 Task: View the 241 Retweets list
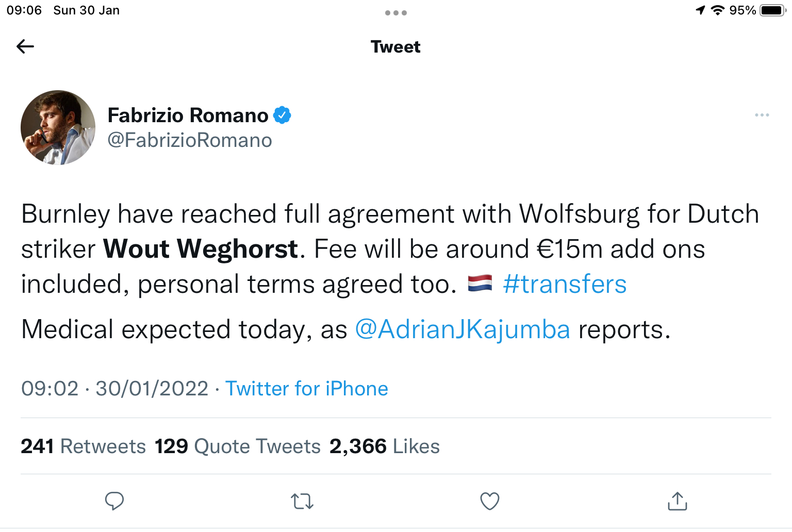[x=84, y=446]
